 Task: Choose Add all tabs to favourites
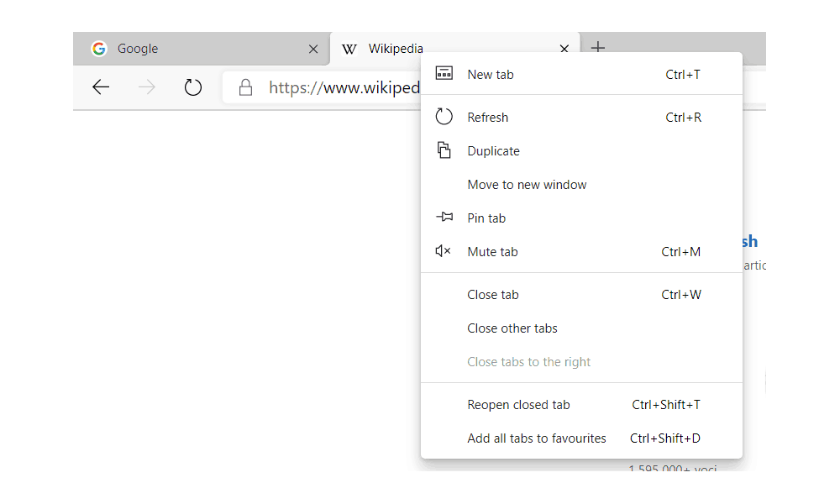pyautogui.click(x=536, y=438)
